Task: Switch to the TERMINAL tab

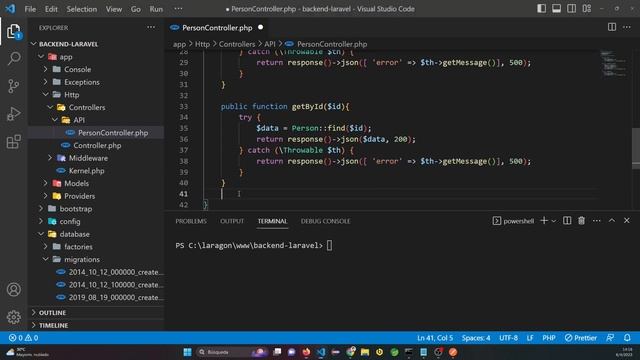Action: coord(272,221)
